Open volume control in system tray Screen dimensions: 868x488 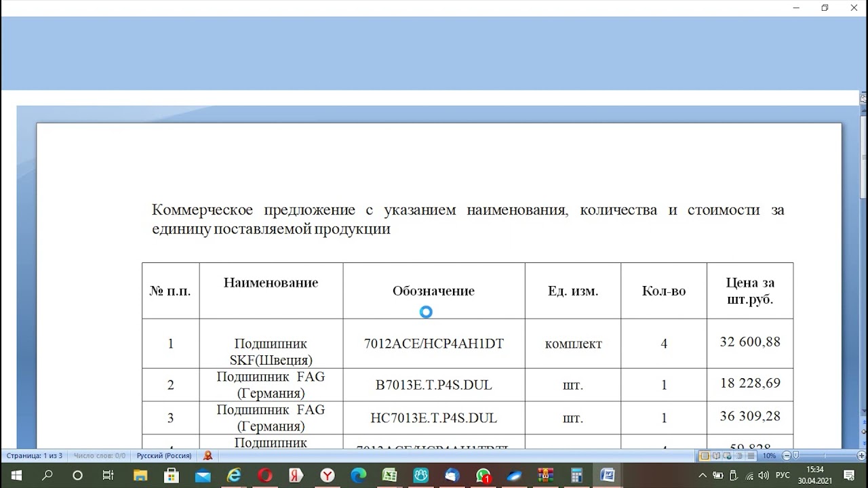coord(764,475)
